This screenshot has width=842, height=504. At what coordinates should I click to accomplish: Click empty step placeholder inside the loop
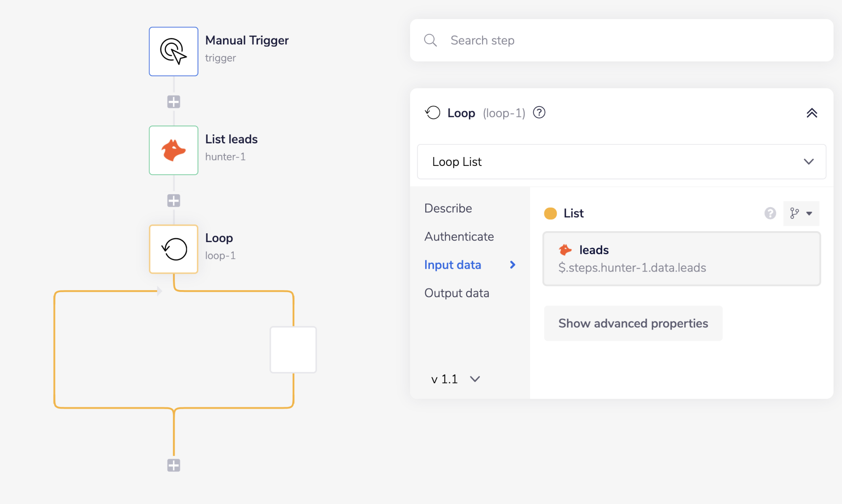point(293,349)
